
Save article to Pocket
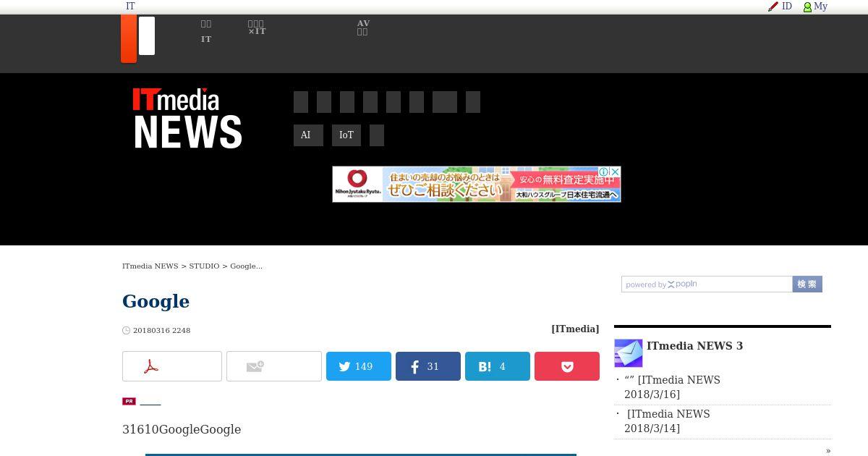[567, 366]
